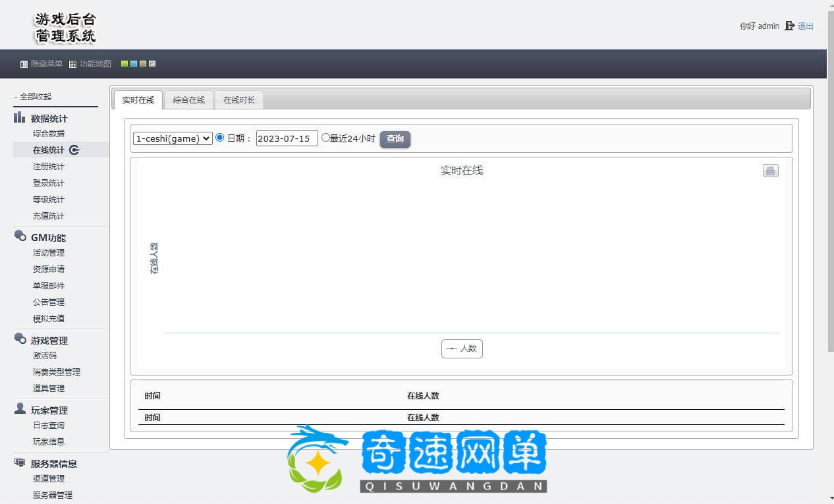Collapse the 游戏管理 menu section
The height and width of the screenshot is (504, 834).
[49, 341]
